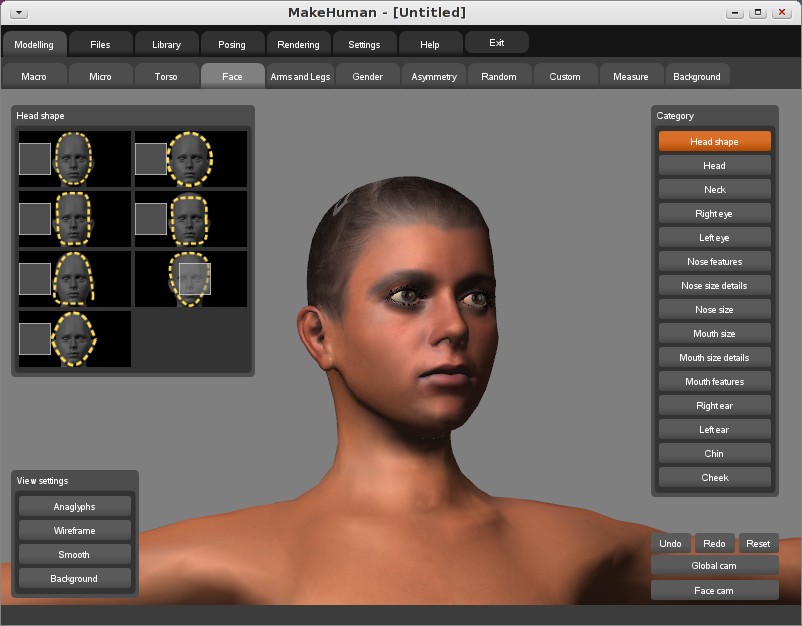Viewport: 802px width, 626px height.
Task: Select the Neck category
Action: (x=715, y=189)
